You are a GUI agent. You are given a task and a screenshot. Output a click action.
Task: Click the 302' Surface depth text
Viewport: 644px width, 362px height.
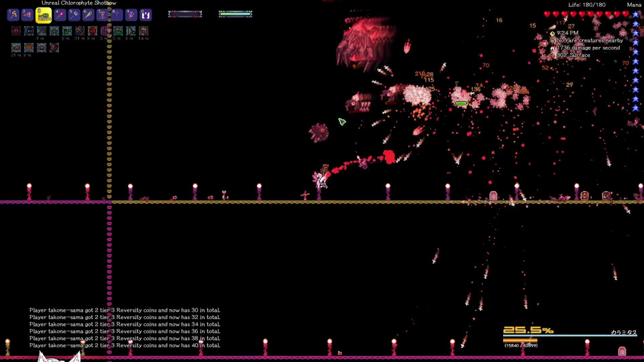click(x=574, y=55)
